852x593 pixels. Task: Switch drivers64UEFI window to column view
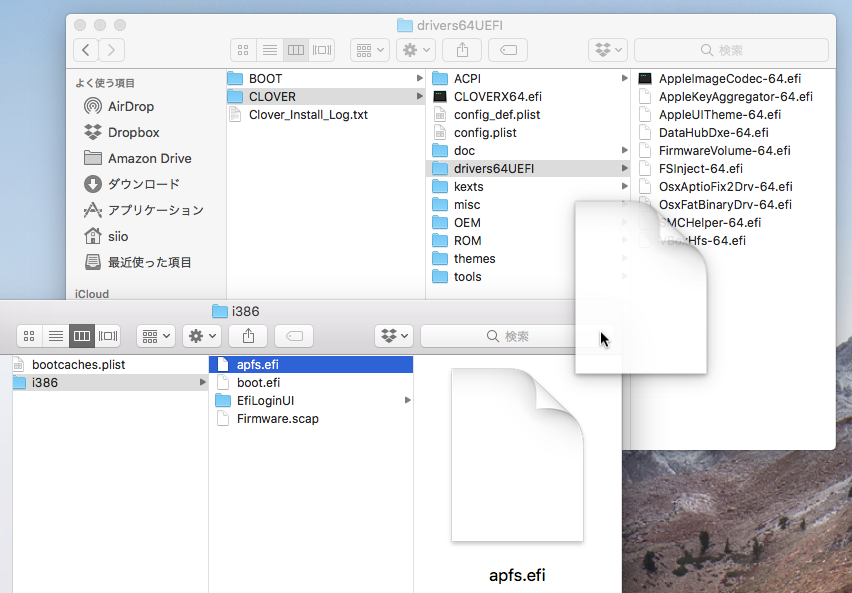(x=296, y=50)
